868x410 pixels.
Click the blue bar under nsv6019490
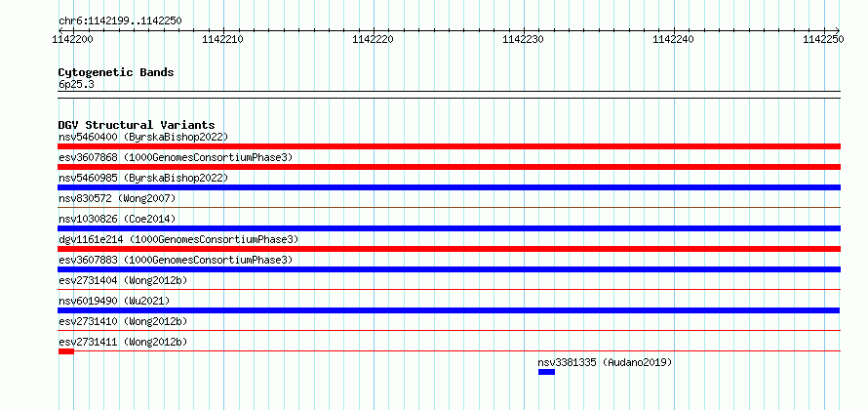[x=449, y=310]
